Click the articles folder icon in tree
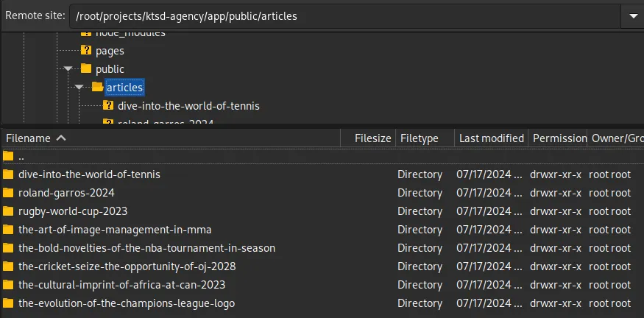 point(97,88)
